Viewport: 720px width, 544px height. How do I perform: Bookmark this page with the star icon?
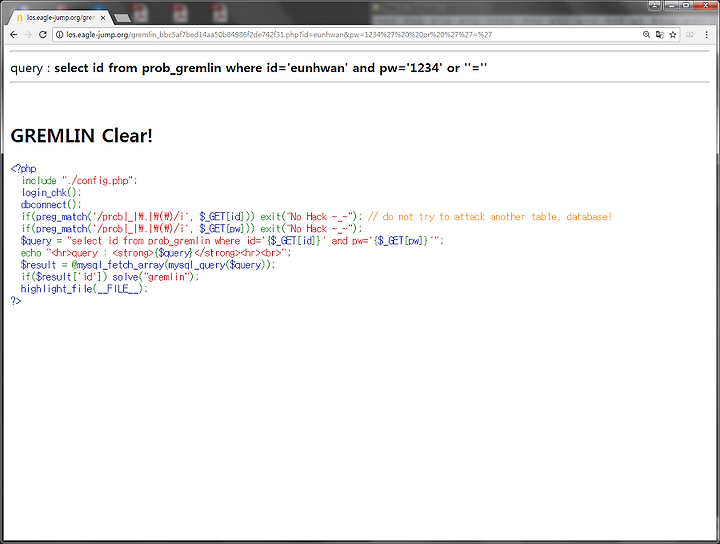673,34
